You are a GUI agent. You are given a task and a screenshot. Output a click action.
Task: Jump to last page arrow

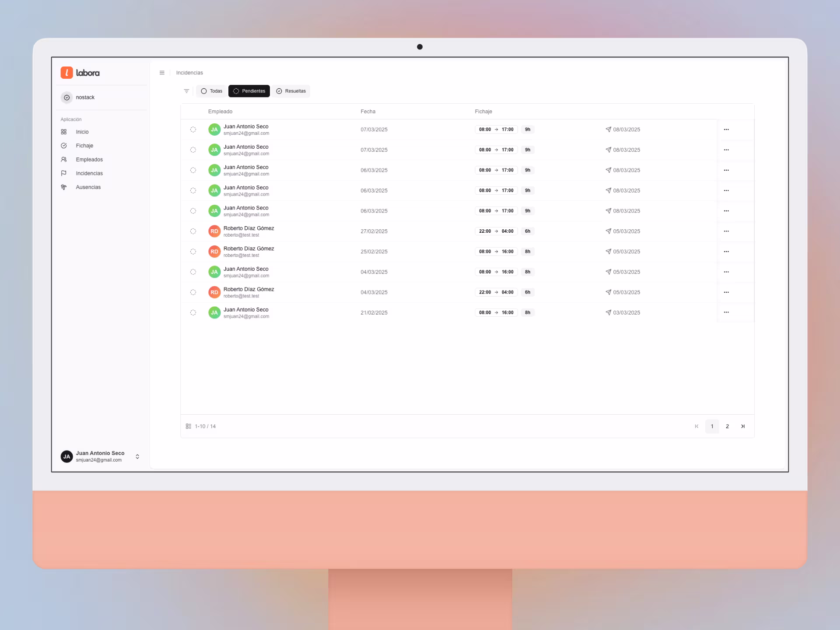(742, 426)
